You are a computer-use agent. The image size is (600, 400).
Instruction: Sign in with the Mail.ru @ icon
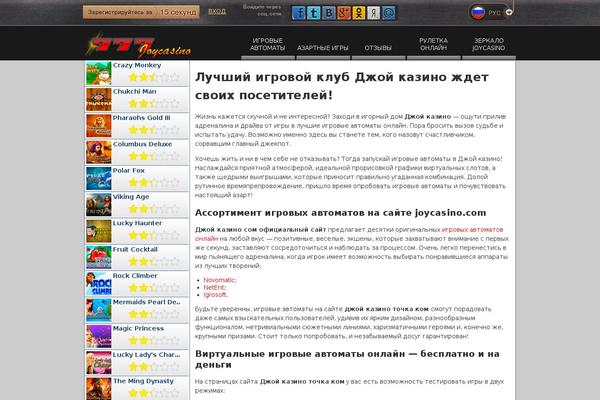click(x=388, y=13)
